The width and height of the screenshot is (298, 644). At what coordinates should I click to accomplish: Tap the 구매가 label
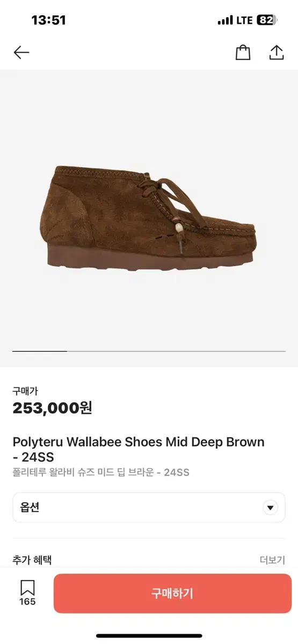(x=25, y=391)
